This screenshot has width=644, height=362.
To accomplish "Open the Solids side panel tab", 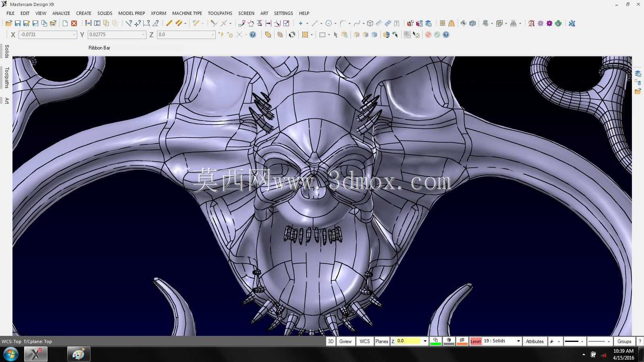I will (x=6, y=51).
